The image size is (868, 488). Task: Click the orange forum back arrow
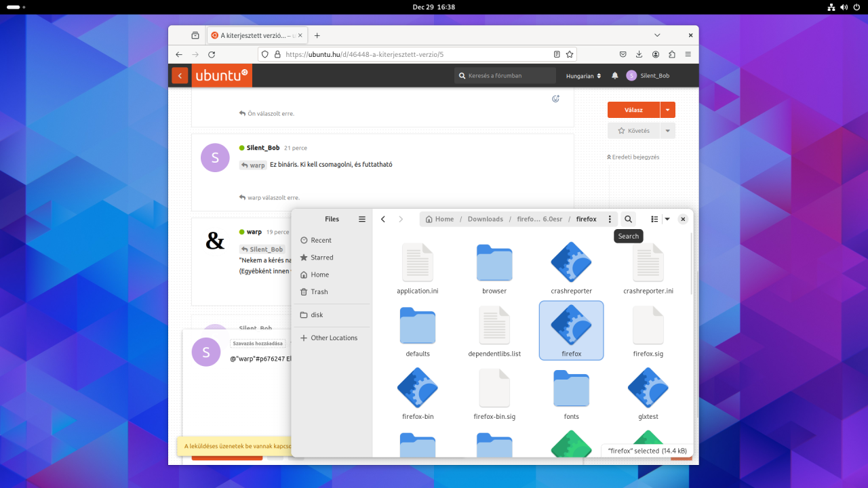[180, 75]
